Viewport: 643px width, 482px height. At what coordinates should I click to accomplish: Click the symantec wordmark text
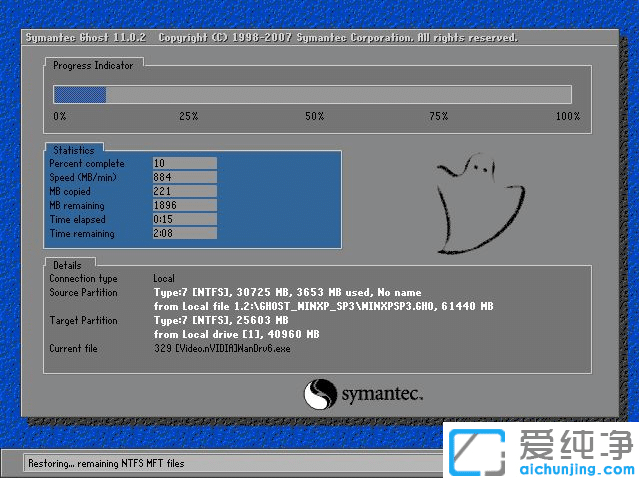[382, 394]
